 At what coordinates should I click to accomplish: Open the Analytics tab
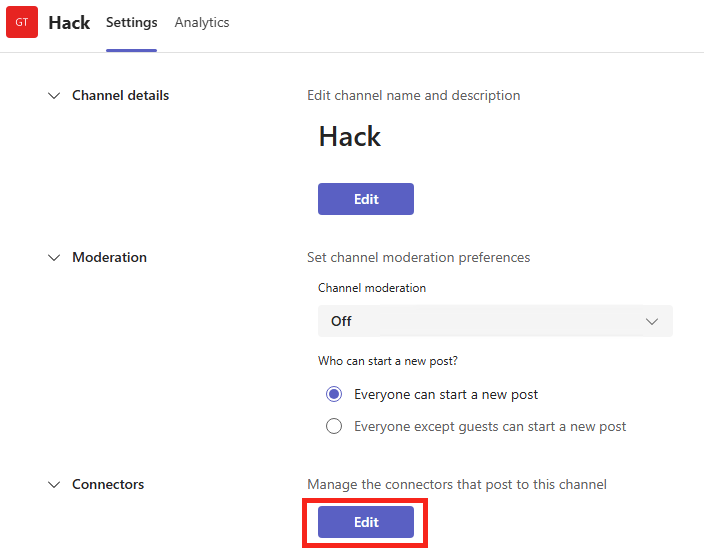[202, 22]
